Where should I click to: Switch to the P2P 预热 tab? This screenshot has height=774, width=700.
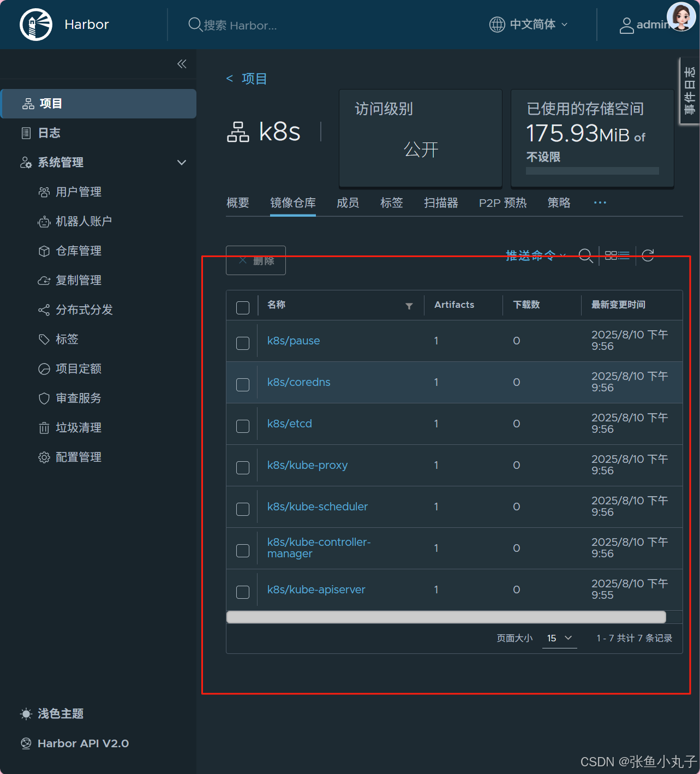point(503,203)
